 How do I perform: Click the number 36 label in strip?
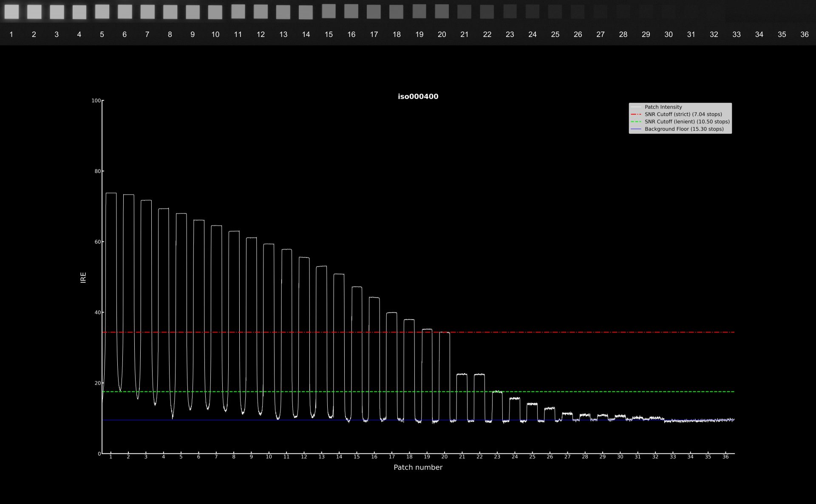click(804, 34)
